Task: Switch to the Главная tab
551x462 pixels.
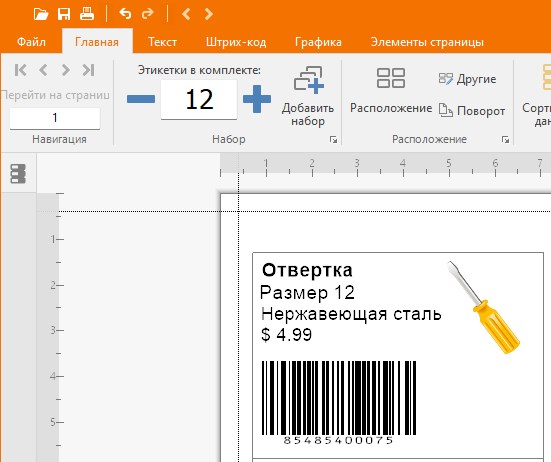Action: coord(97,42)
